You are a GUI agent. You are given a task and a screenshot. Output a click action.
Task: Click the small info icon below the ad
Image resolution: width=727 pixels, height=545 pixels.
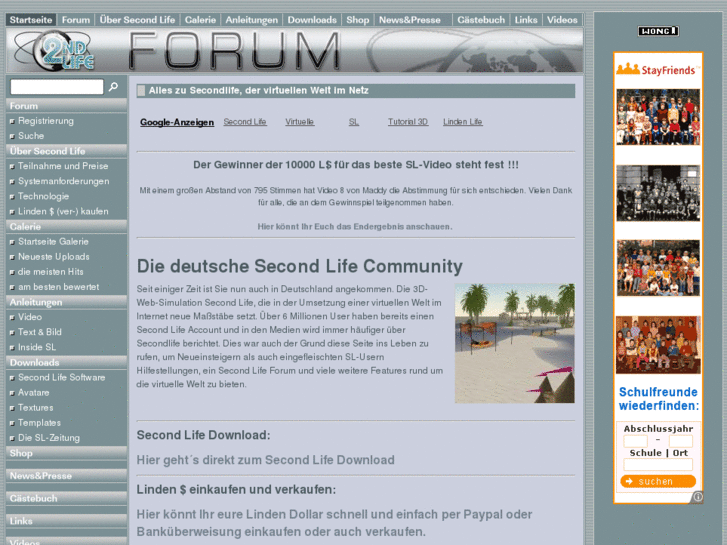[697, 496]
